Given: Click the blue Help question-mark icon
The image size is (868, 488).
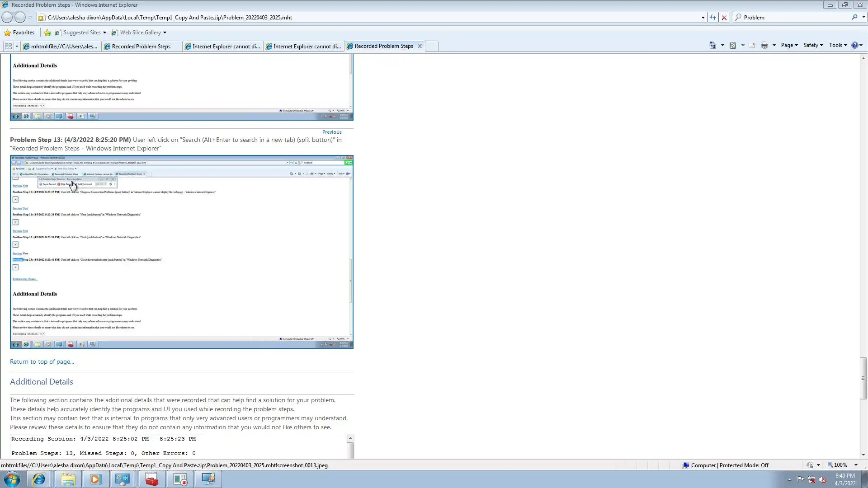Looking at the screenshot, I should point(854,45).
